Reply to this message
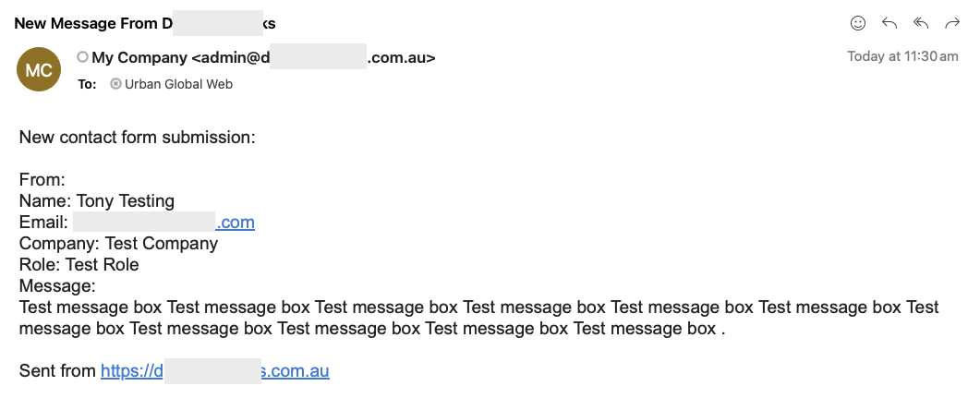The height and width of the screenshot is (398, 980). [889, 23]
